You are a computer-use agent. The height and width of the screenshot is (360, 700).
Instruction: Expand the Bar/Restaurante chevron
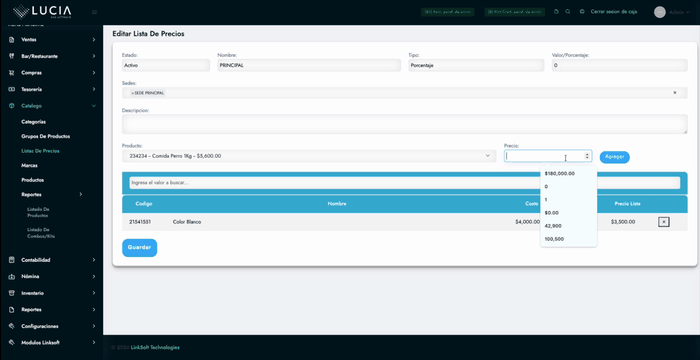pyautogui.click(x=94, y=56)
